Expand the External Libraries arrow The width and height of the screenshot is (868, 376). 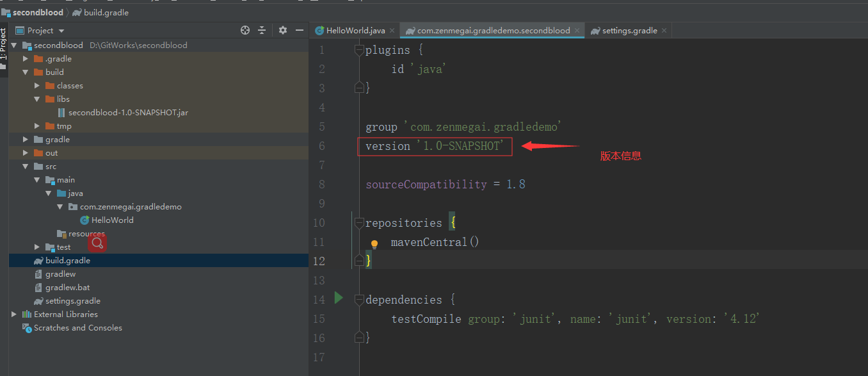point(14,315)
